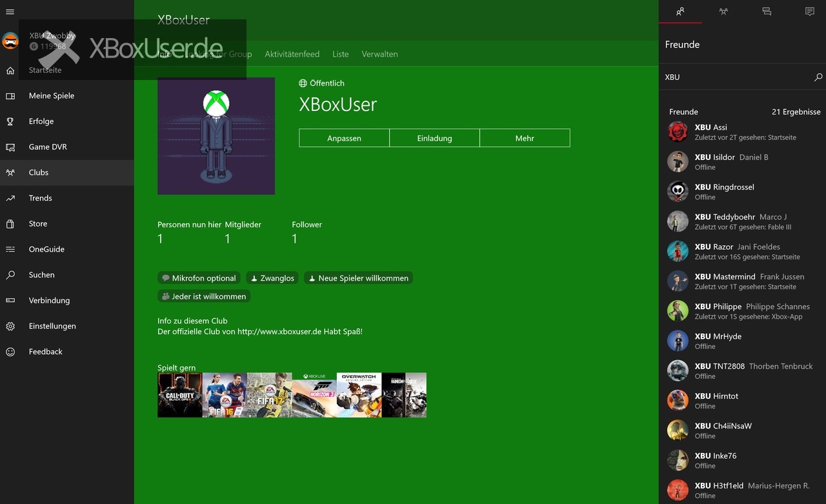Click the Öffentlich globe icon

click(303, 83)
